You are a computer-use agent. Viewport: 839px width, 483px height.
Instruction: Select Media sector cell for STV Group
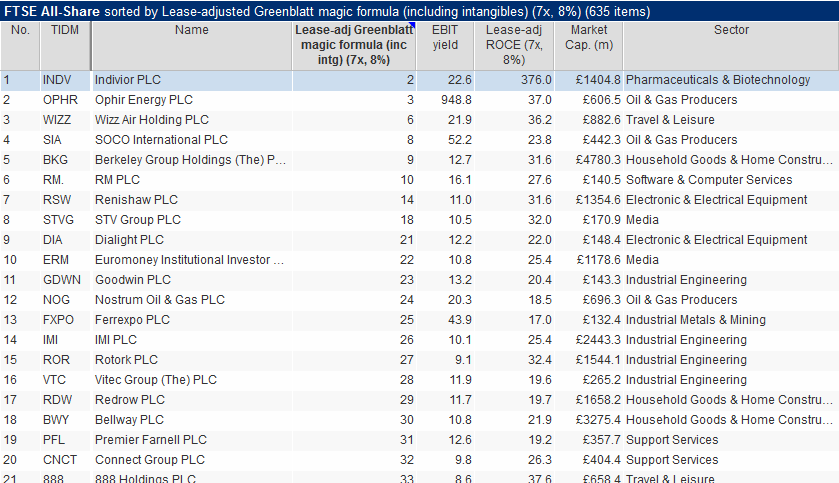point(731,220)
